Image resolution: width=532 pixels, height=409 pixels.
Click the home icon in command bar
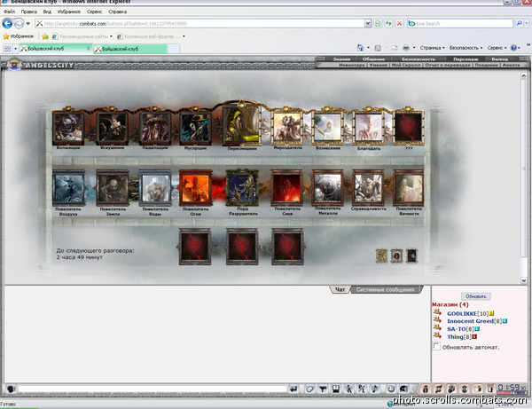click(x=360, y=48)
